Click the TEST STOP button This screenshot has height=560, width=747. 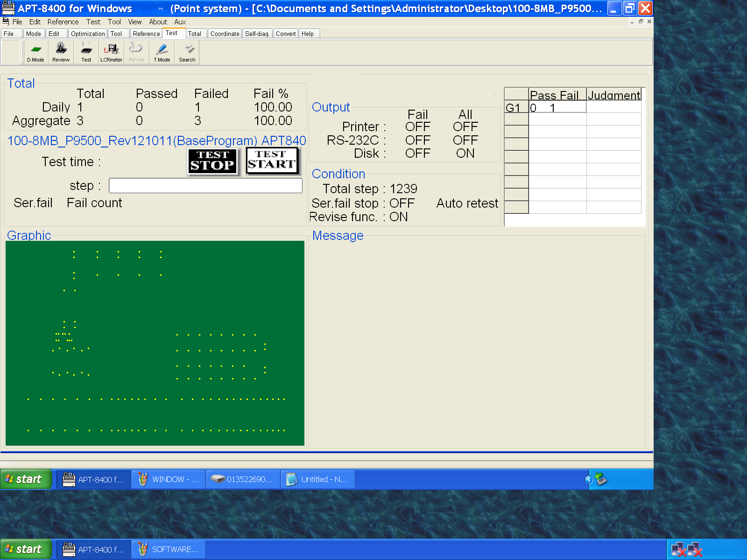[x=213, y=161]
